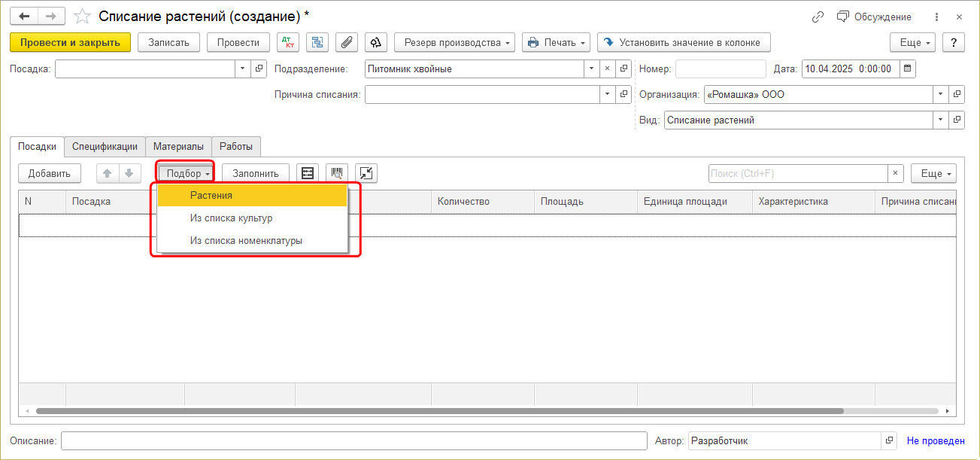Copy link using the chain icon

(x=818, y=17)
